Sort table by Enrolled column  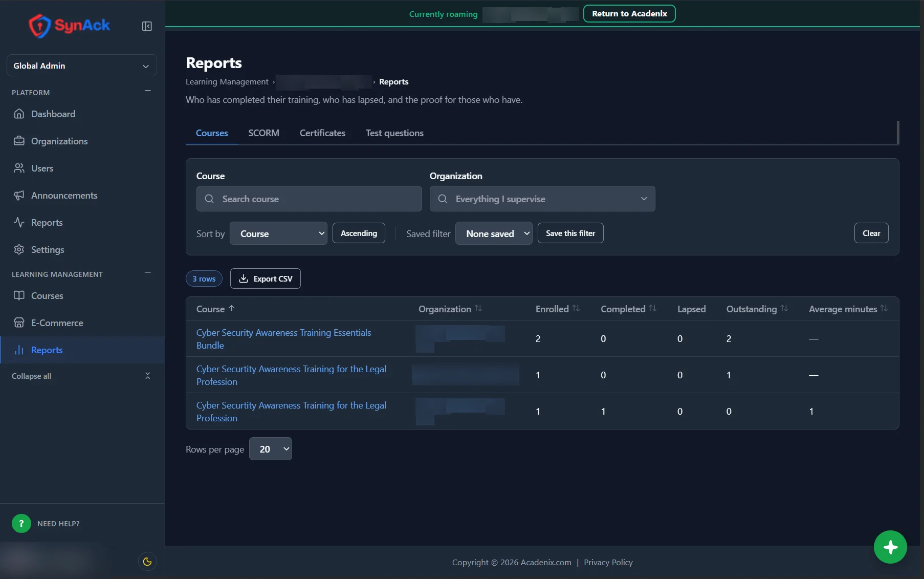click(x=558, y=309)
